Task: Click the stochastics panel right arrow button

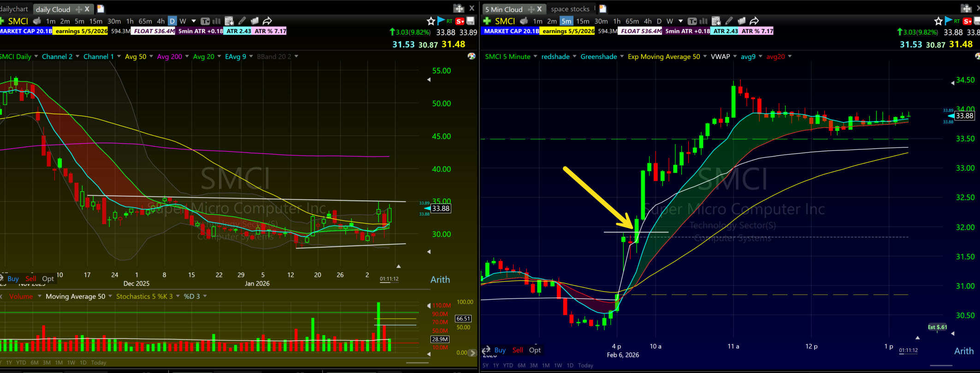Action: [x=472, y=353]
